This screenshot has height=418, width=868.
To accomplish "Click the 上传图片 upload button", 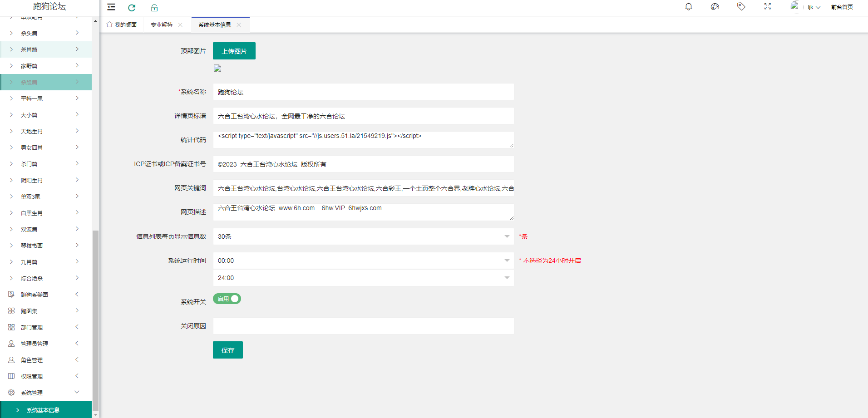I will [234, 51].
